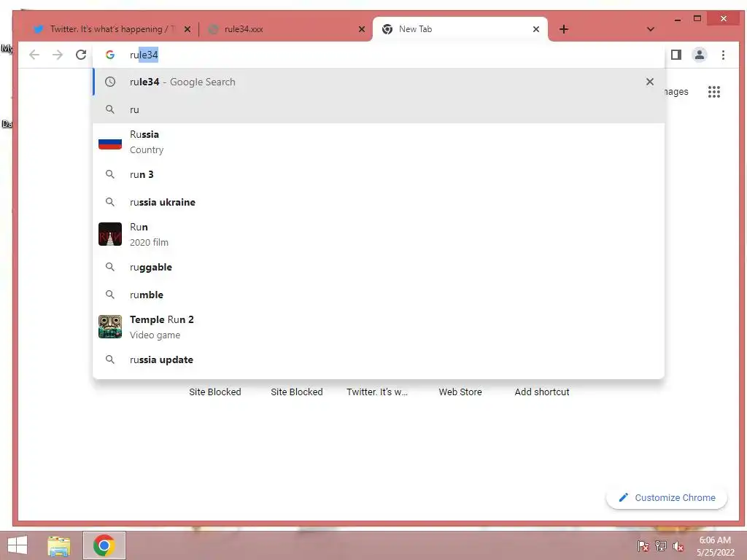Open Chrome three-dot menu

click(723, 55)
